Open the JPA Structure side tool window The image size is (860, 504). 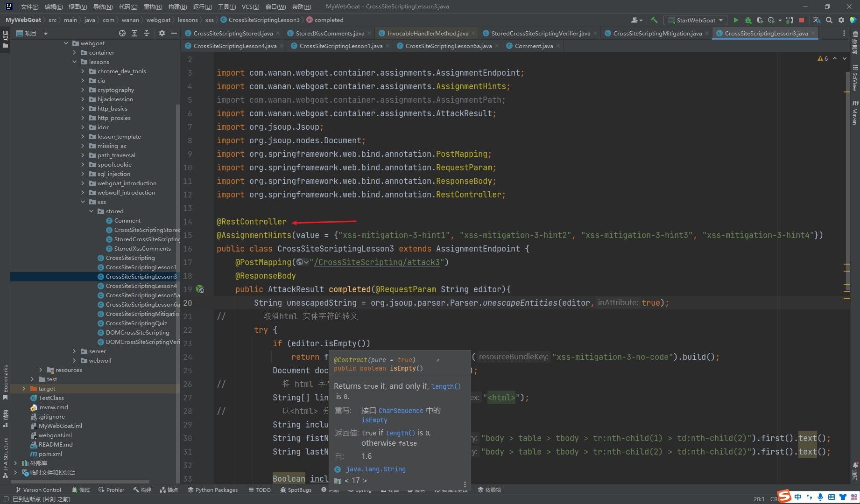[5, 458]
